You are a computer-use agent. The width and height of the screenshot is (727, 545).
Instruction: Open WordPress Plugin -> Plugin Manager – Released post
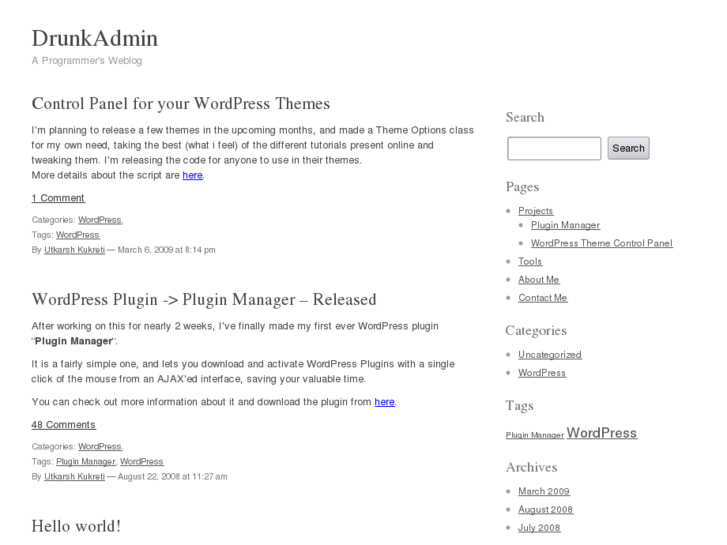pos(204,300)
